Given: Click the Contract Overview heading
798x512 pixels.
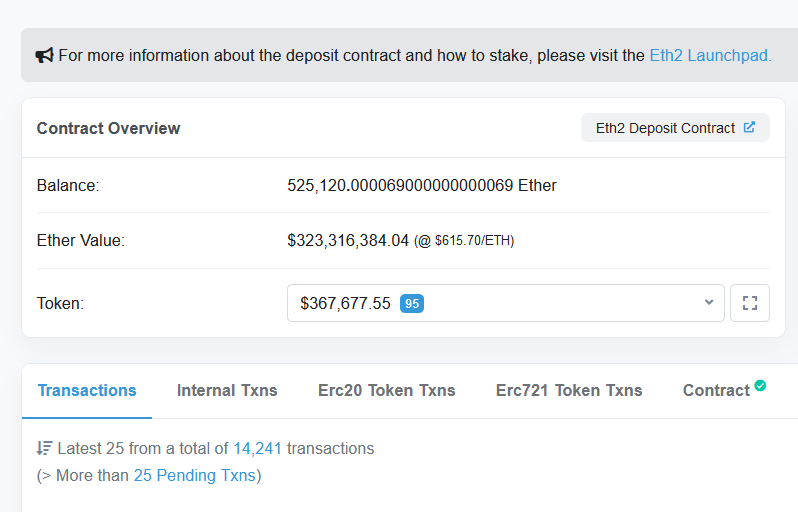Looking at the screenshot, I should pyautogui.click(x=108, y=128).
